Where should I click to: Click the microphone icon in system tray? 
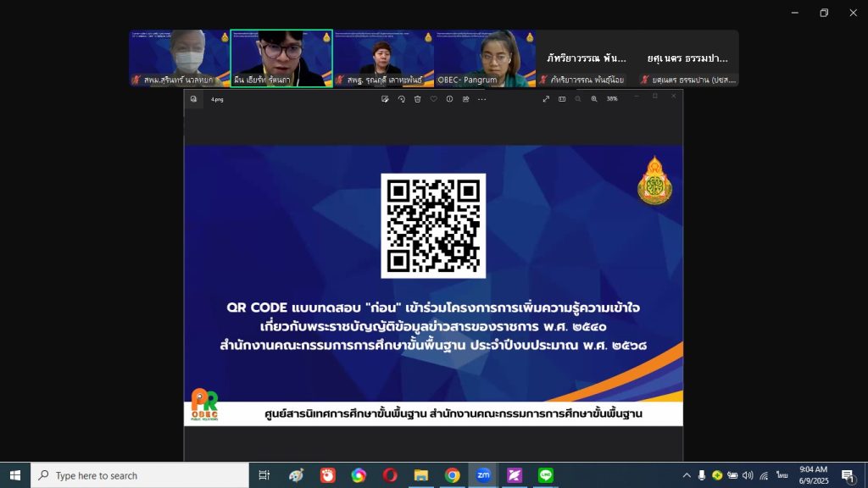pyautogui.click(x=701, y=475)
